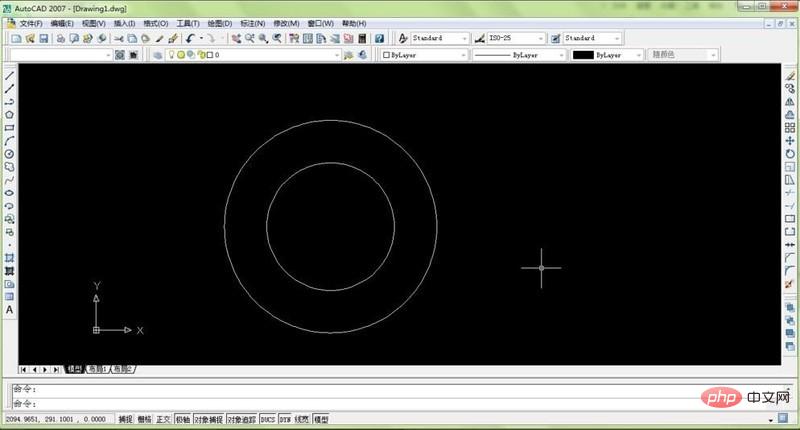Viewport: 800px width, 430px height.
Task: Jump to the last layout tab arrow
Action: (x=56, y=369)
